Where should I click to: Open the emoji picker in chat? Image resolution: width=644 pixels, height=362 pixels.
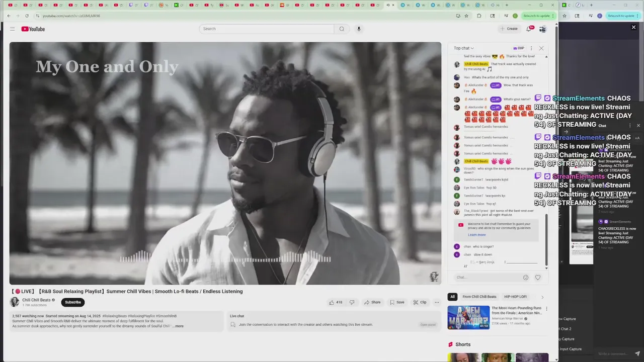(x=526, y=278)
